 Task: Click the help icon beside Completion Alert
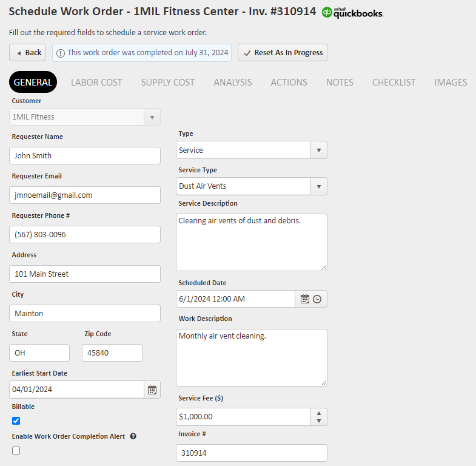[133, 436]
